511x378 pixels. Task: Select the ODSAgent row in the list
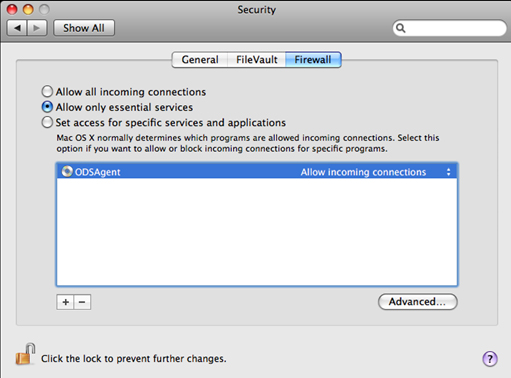click(257, 171)
